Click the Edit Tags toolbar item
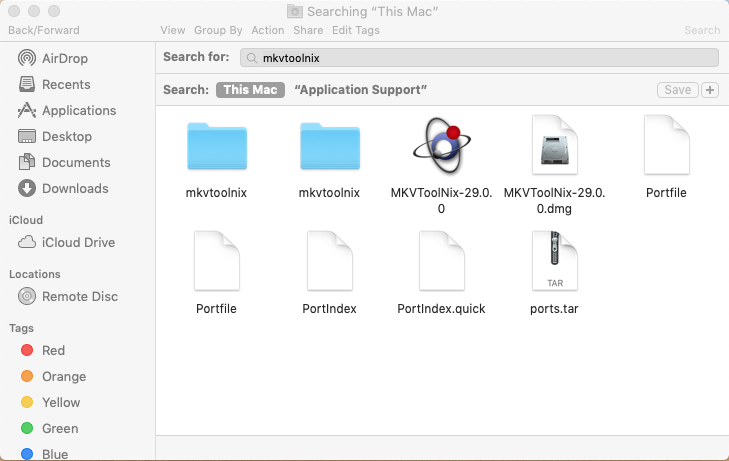The width and height of the screenshot is (729, 461). coord(356,30)
